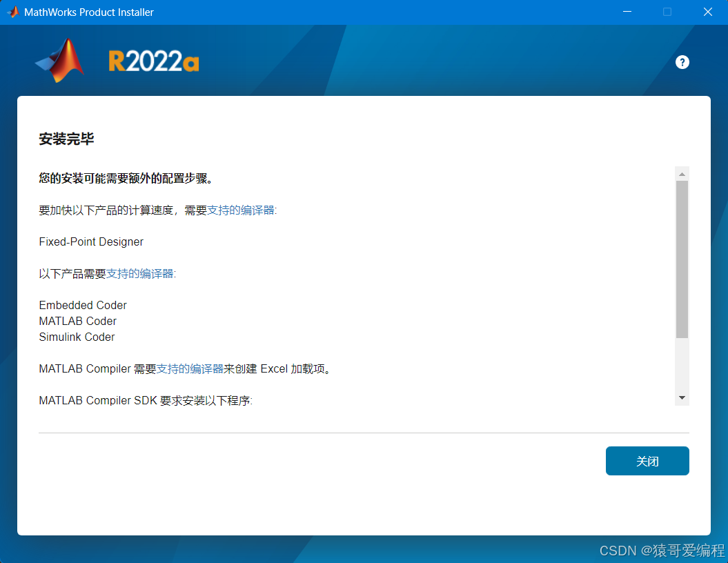Viewport: 728px width, 563px height.
Task: Click the bold 您的安装可能需要额外的配置步骤 text
Action: [126, 178]
